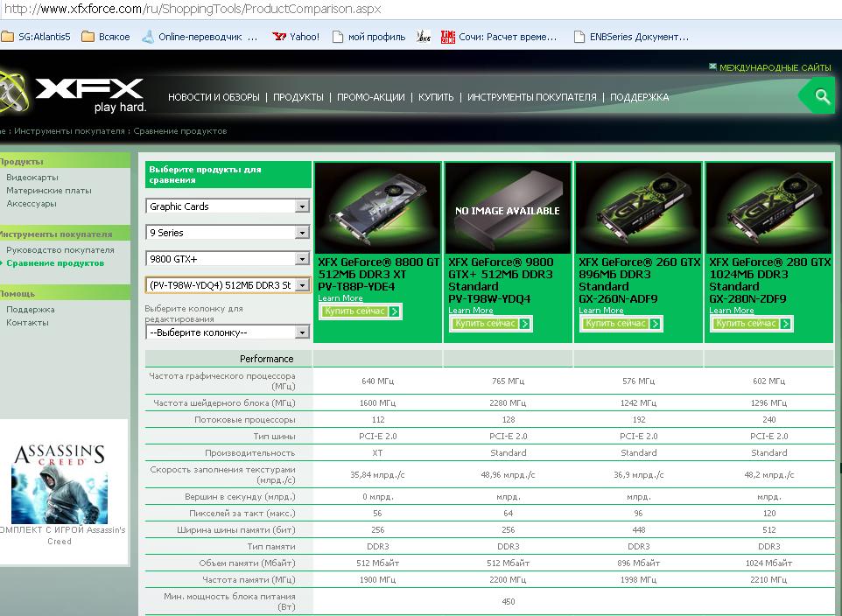Open the Всякое bookmark folder
The image size is (842, 616).
[x=106, y=37]
